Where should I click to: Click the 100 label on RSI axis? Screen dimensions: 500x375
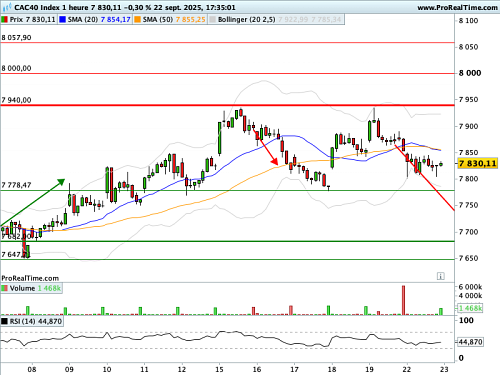466,321
